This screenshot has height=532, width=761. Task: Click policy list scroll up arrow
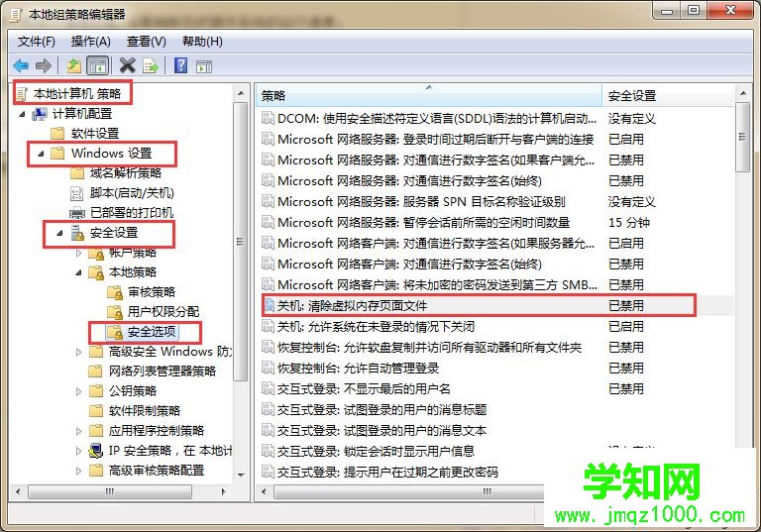point(743,93)
